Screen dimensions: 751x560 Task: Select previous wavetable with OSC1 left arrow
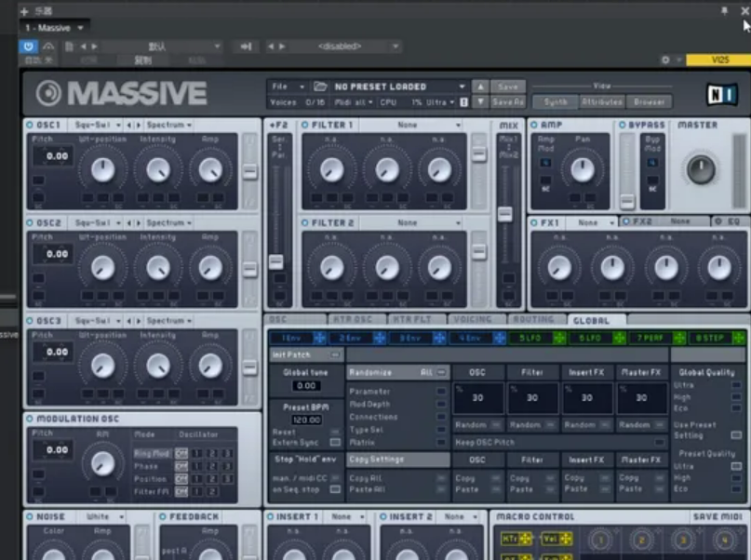[x=128, y=125]
